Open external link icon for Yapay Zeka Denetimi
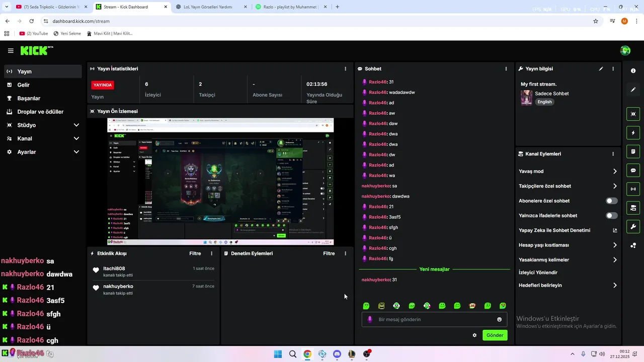644x362 pixels. coord(615,230)
